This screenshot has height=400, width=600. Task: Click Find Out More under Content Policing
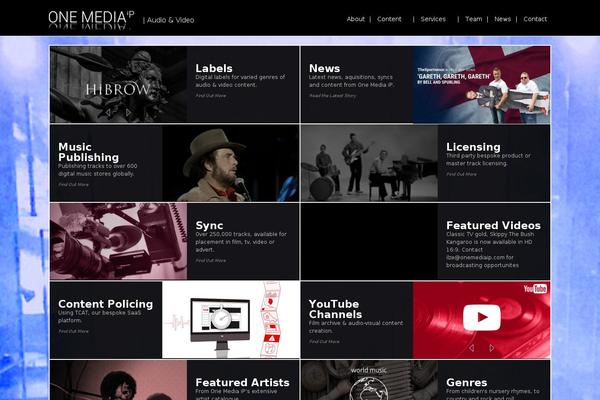coord(73,331)
